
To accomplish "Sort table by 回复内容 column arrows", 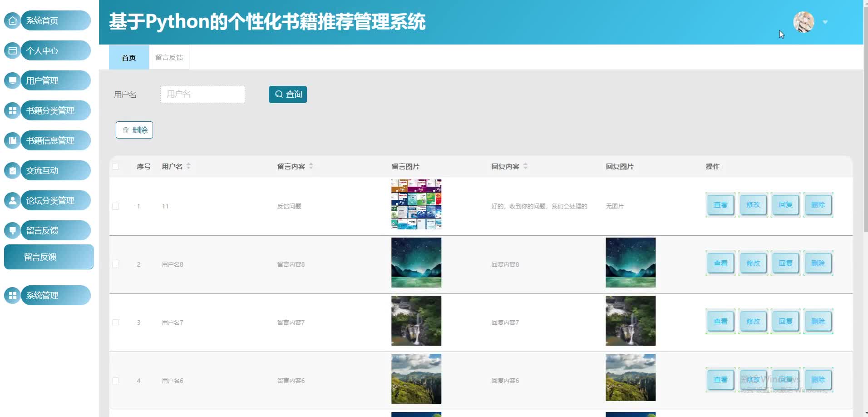I will 525,166.
